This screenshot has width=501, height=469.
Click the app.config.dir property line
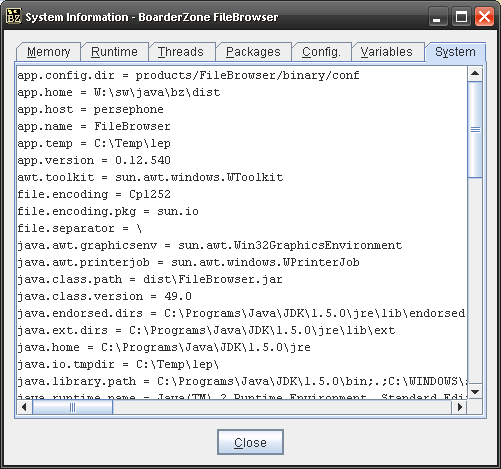[x=188, y=76]
